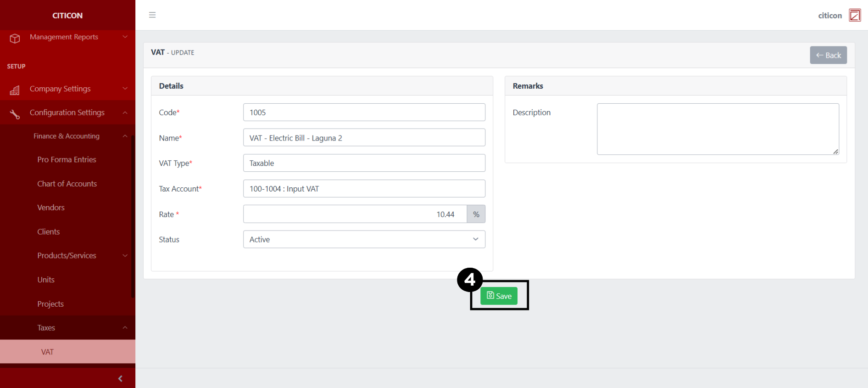The height and width of the screenshot is (388, 868).
Task: Click the Management Reports cube icon
Action: [15, 39]
